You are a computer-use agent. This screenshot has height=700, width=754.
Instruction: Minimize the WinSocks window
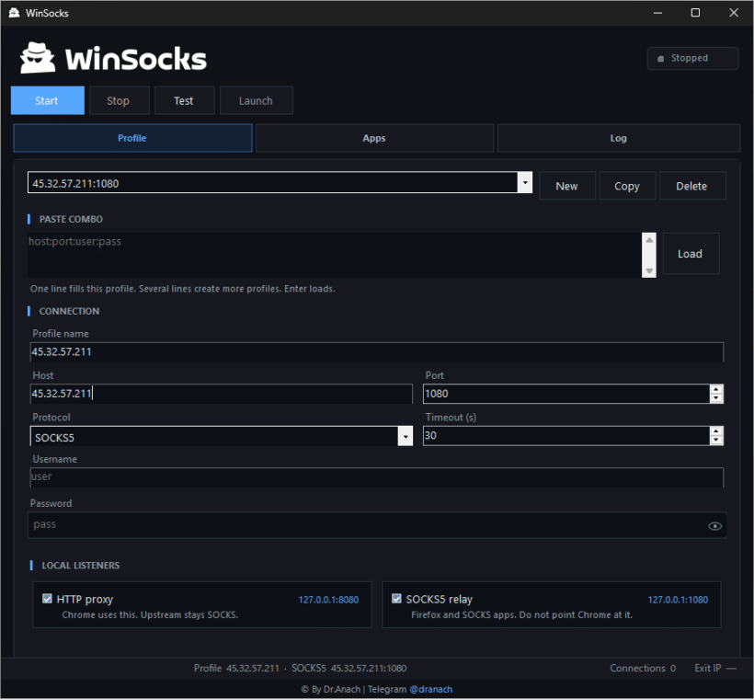657,13
